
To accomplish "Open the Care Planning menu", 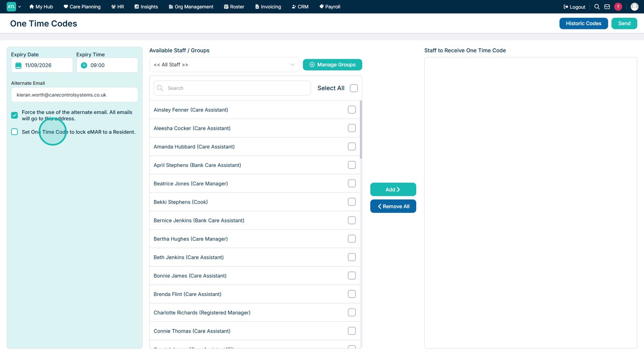I will tap(82, 7).
